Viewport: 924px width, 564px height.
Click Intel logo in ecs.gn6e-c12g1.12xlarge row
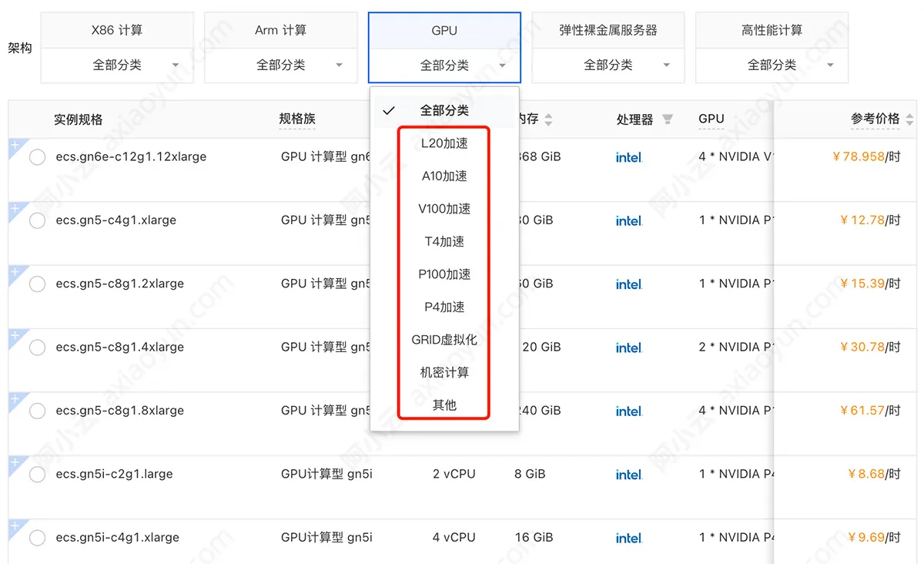coord(629,157)
